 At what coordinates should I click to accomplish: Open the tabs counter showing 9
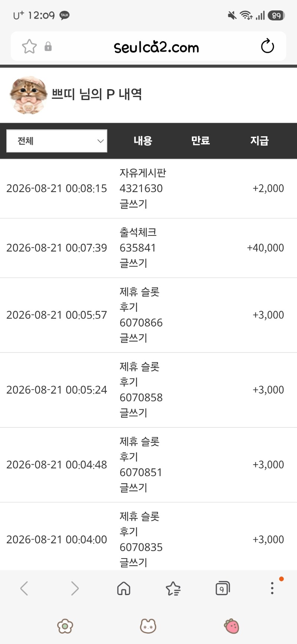click(222, 588)
